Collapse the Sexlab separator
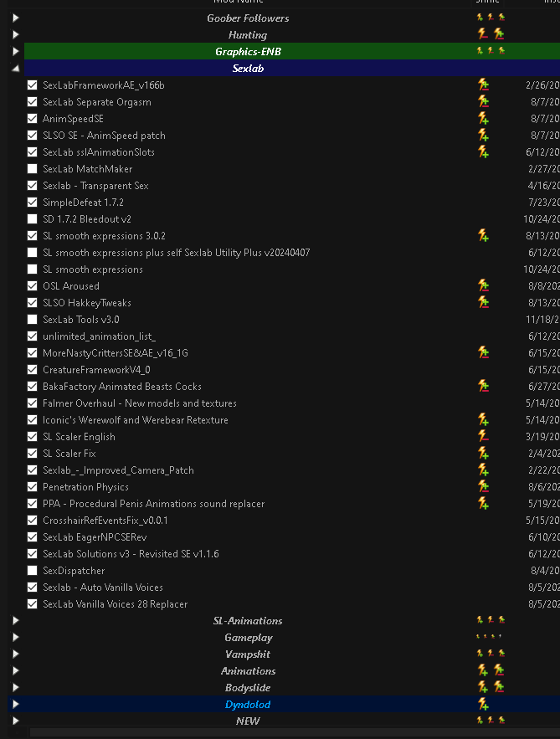 (16, 69)
